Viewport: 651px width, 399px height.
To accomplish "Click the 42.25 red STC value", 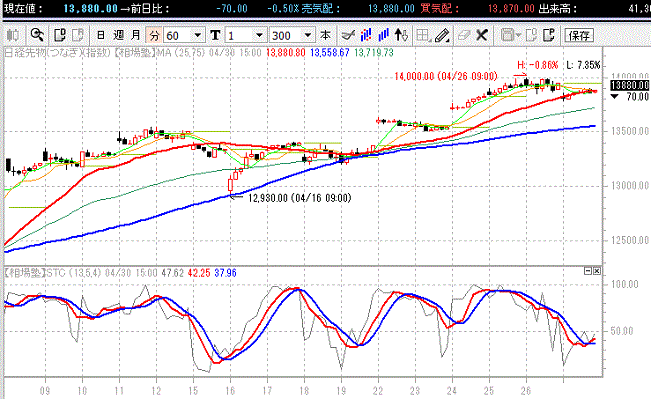I will click(199, 273).
